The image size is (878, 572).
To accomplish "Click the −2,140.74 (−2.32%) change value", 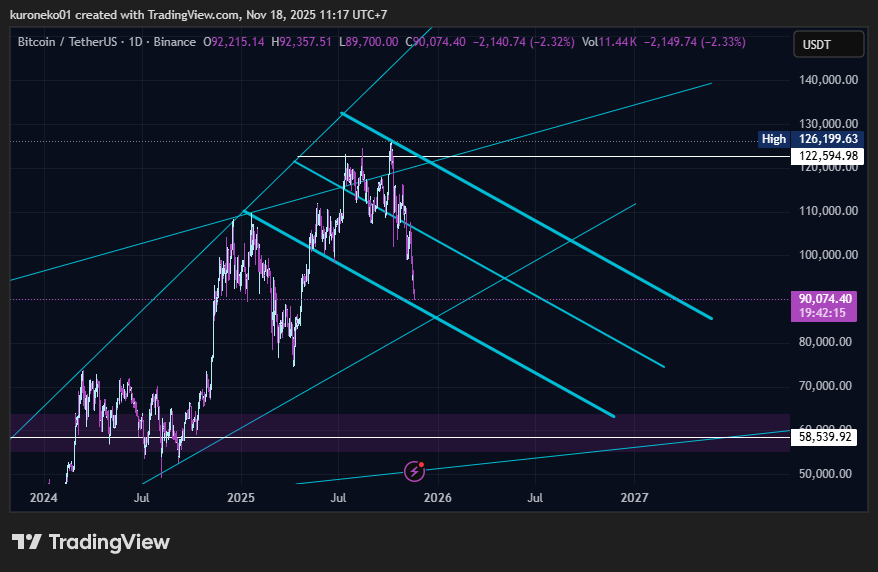I will (x=524, y=42).
